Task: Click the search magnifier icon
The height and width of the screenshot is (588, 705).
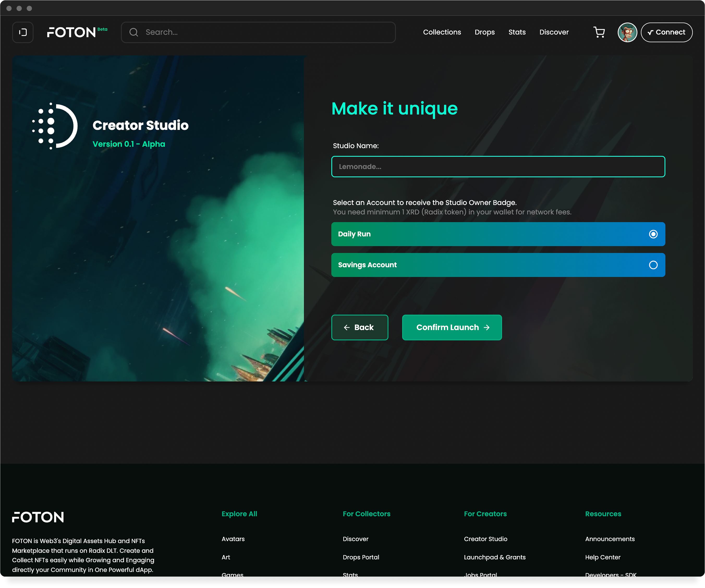Action: pyautogui.click(x=133, y=32)
